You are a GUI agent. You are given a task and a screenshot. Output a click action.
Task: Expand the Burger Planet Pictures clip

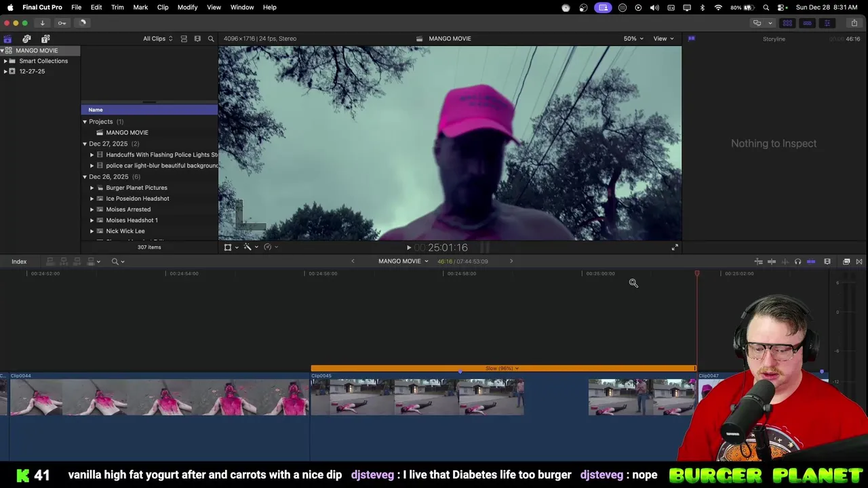click(x=92, y=188)
